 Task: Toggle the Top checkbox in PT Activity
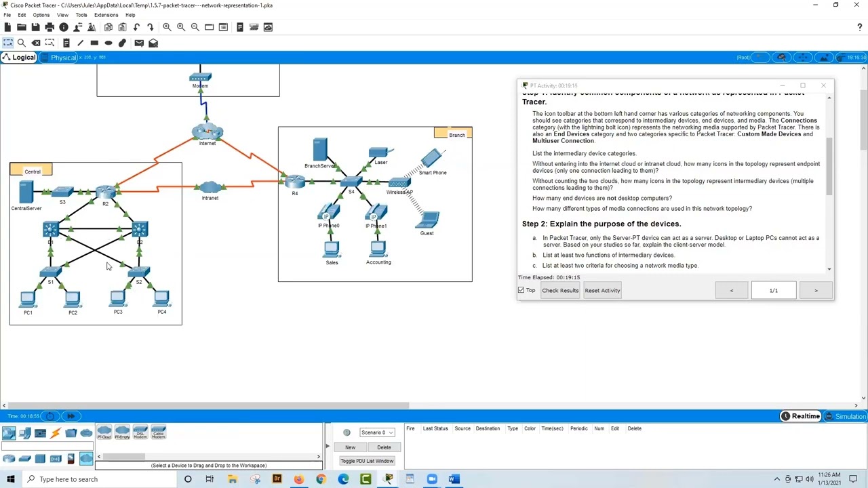(521, 290)
